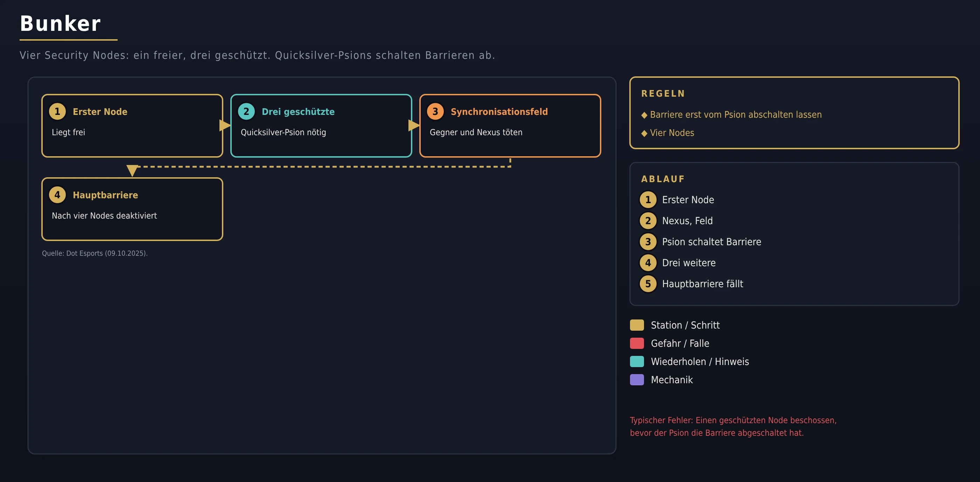Open the Synchronisationsfeld card title
This screenshot has width=980, height=482.
499,111
